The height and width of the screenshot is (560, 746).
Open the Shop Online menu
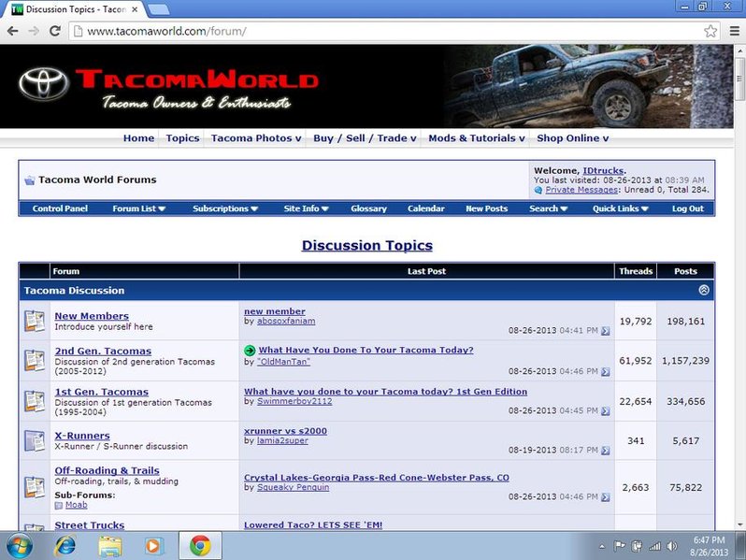(x=572, y=138)
